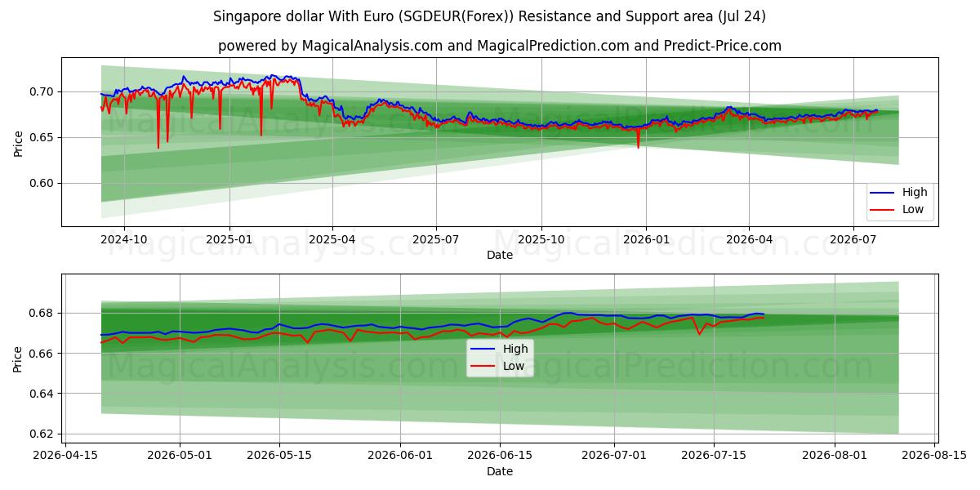
Task: Click the 2026-07-15 date tick label
Action: (714, 456)
